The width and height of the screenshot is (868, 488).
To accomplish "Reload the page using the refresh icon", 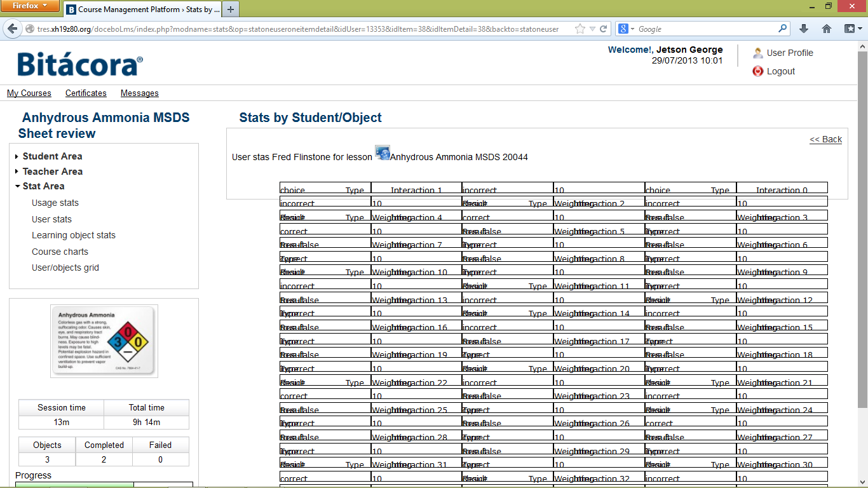I will point(603,29).
